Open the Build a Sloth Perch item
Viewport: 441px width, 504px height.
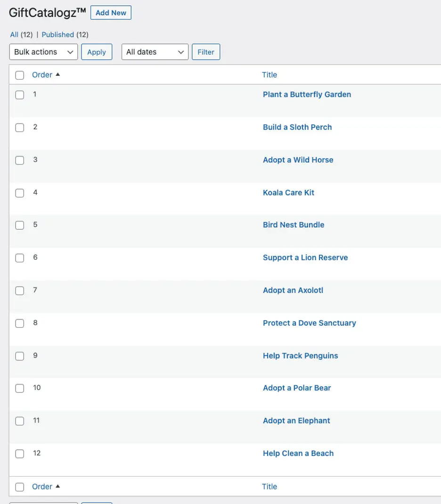click(297, 127)
